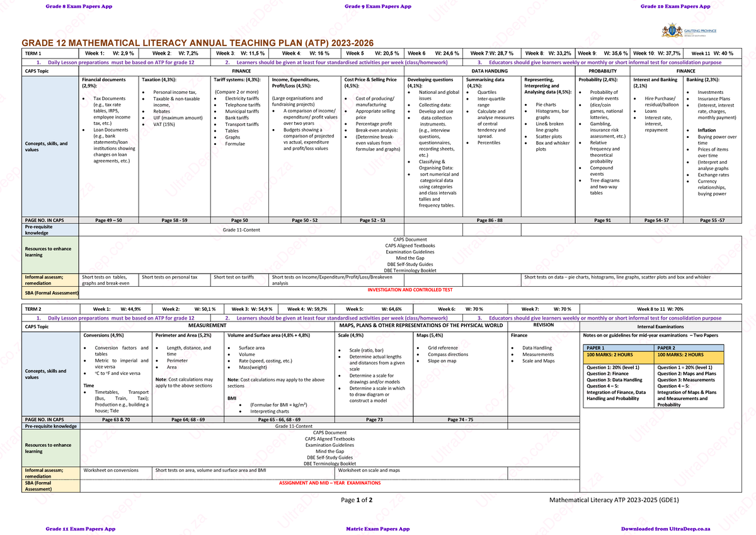Open the Grade 11 Exam Papers App link
The height and width of the screenshot is (535, 756).
[x=81, y=529]
